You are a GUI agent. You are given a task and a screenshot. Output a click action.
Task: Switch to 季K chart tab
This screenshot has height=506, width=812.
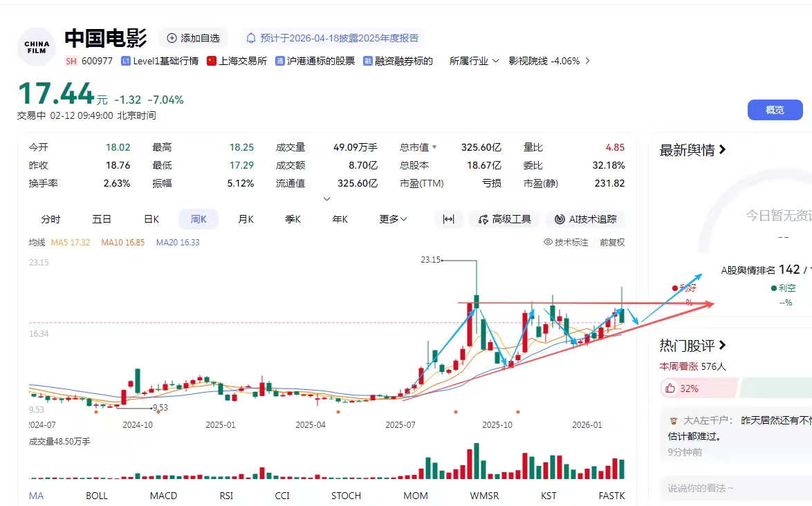(x=293, y=219)
